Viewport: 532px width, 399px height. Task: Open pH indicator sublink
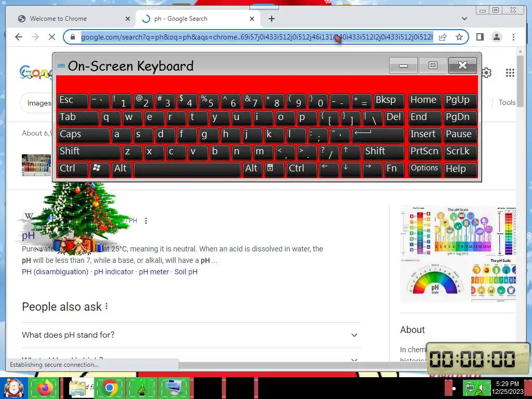pyautogui.click(x=114, y=272)
